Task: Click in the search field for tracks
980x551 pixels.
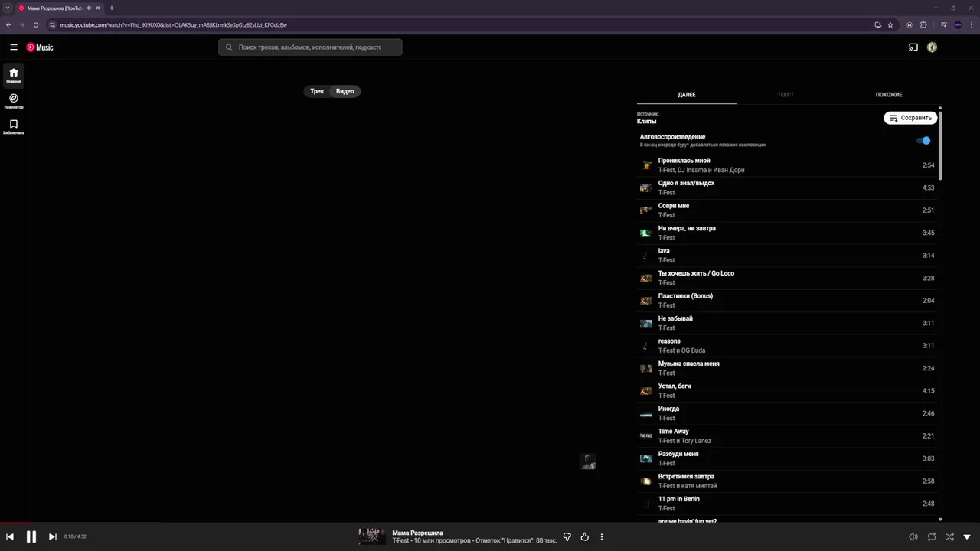Action: tap(310, 47)
